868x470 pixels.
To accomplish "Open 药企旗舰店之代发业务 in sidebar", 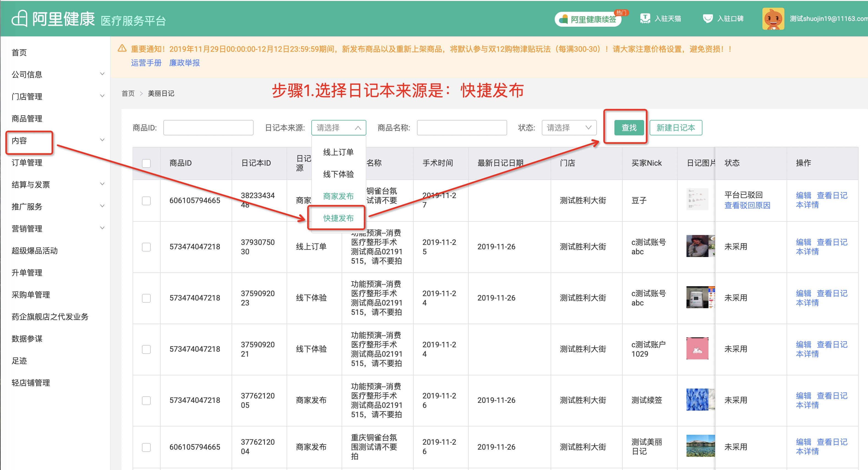I will (x=50, y=317).
